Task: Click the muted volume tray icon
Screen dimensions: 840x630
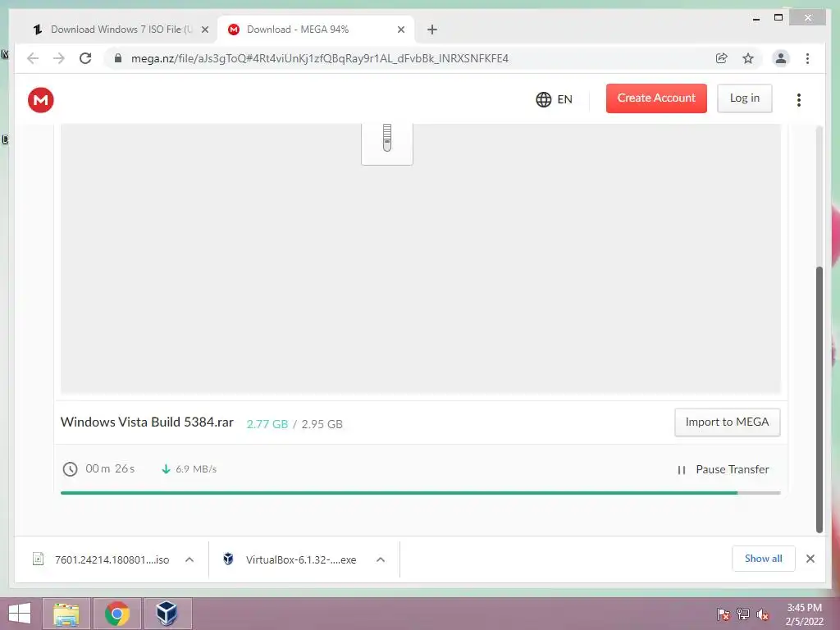Action: (763, 614)
